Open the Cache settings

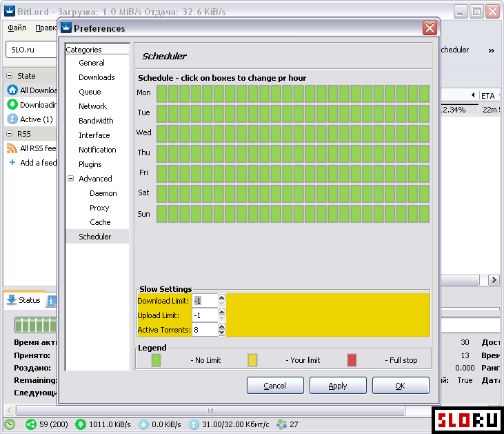click(100, 222)
